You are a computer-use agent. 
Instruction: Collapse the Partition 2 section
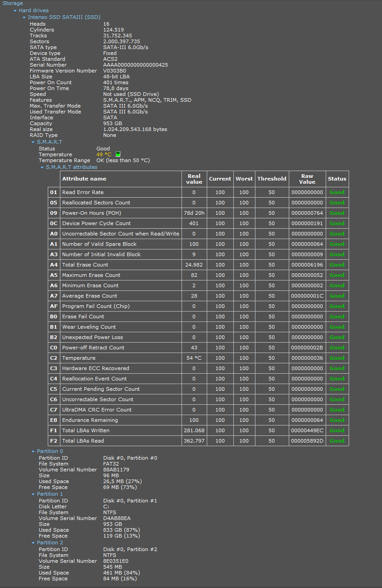(x=33, y=543)
